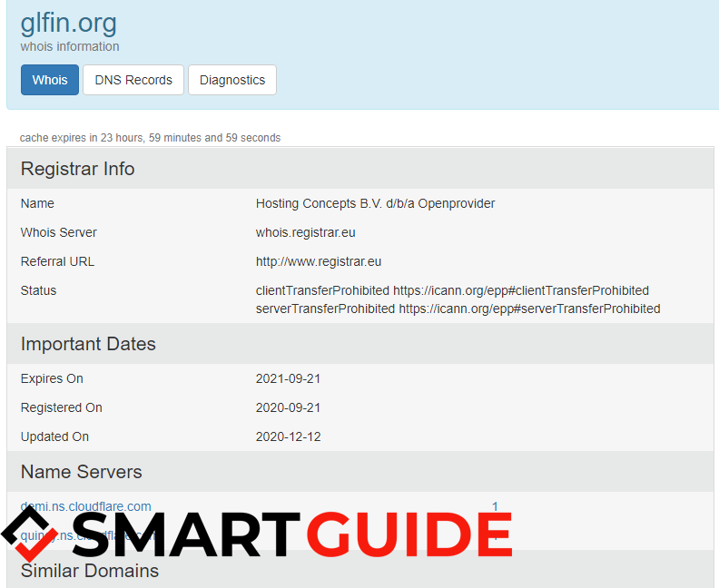Select the expiry date 2021-09-21
The width and height of the screenshot is (719, 588).
288,378
